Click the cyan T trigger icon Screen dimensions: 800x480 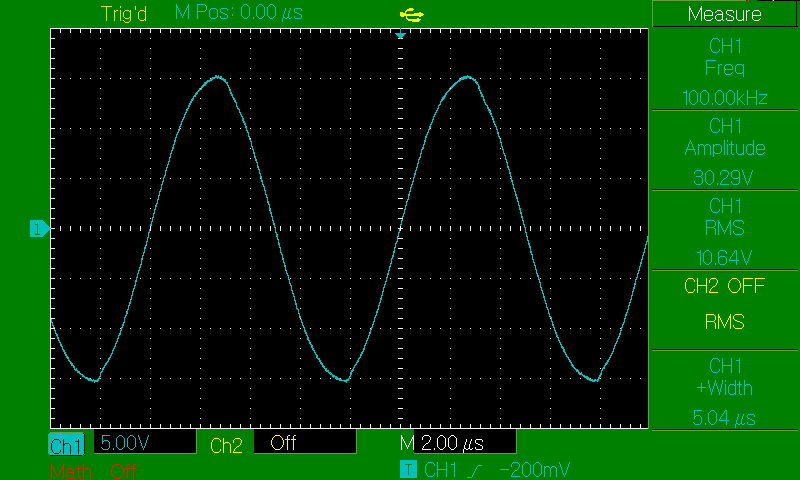click(x=407, y=469)
